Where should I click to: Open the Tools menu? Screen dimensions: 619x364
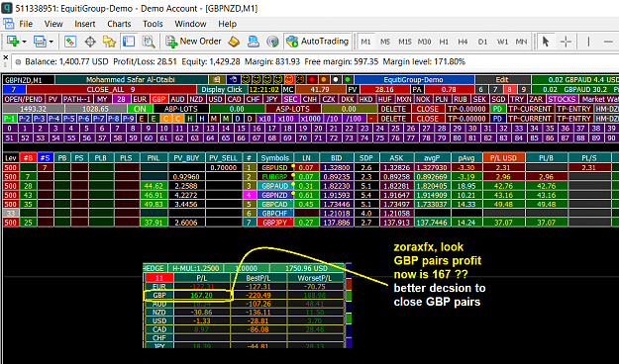153,24
